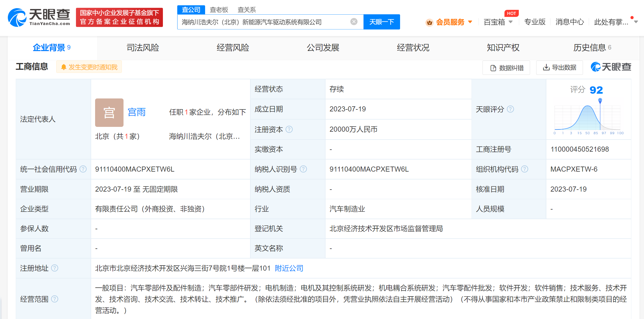
Task: Click help icon next to 注册资本
Action: (289, 129)
